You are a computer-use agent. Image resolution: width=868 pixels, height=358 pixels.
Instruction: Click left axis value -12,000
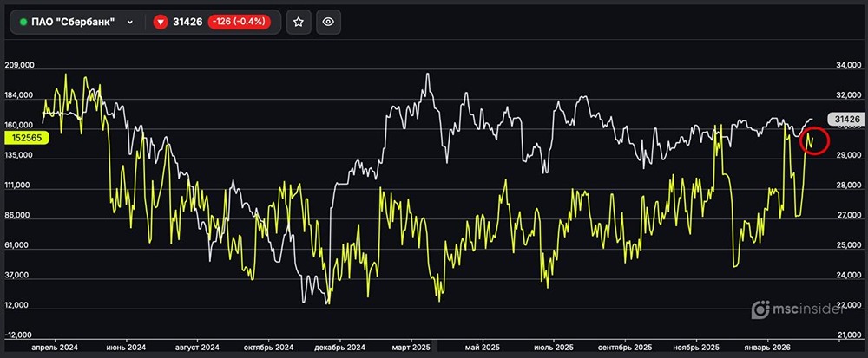coord(19,335)
